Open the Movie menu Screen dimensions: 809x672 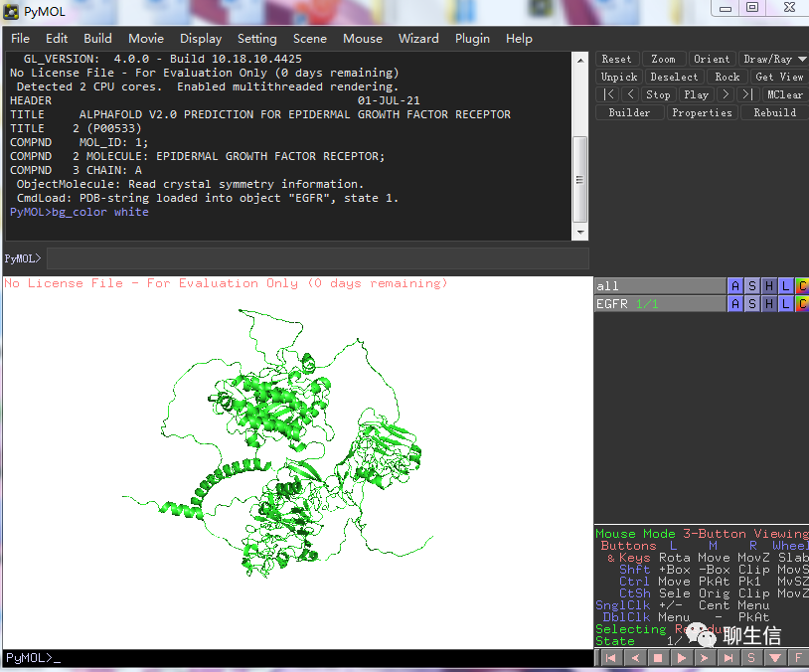146,39
